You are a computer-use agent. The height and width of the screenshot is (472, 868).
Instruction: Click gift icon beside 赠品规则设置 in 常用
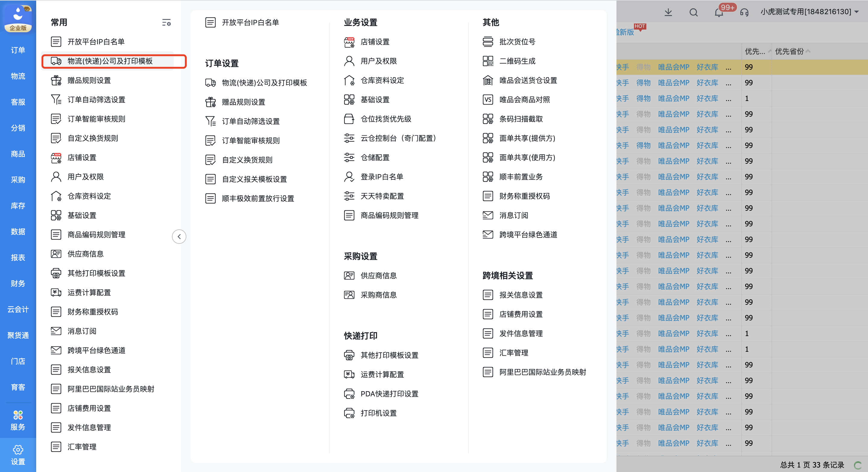[56, 80]
